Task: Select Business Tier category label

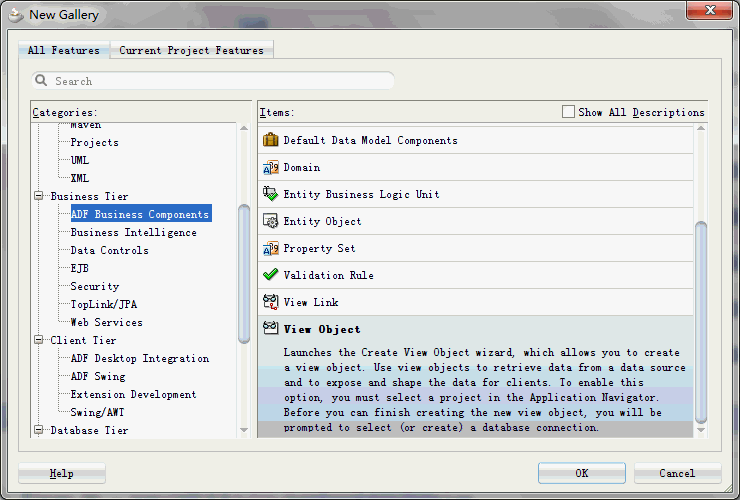Action: tap(89, 196)
